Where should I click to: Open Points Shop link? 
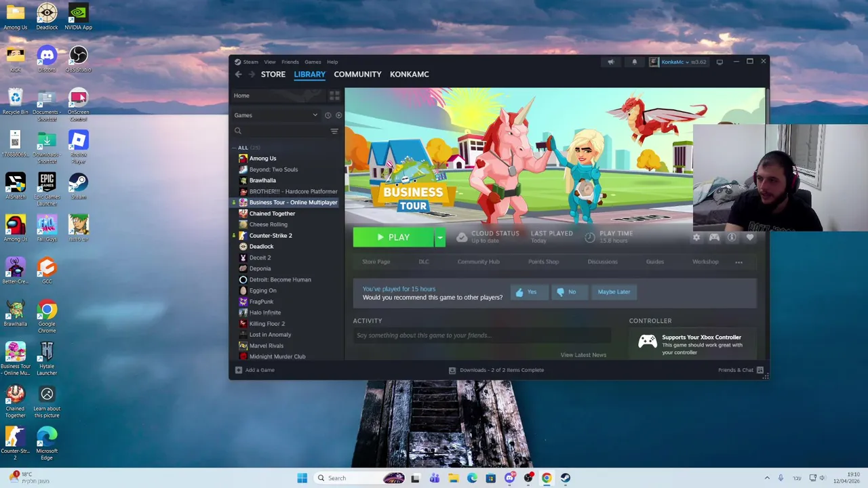click(x=543, y=262)
